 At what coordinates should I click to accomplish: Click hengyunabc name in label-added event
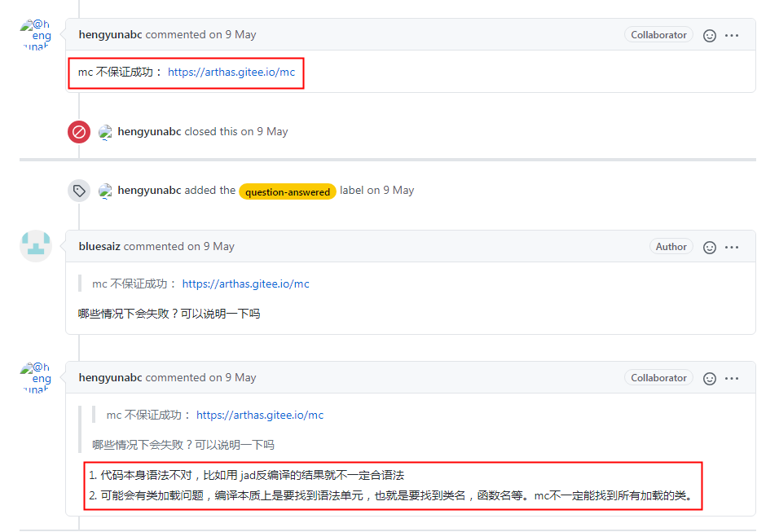[x=149, y=191]
